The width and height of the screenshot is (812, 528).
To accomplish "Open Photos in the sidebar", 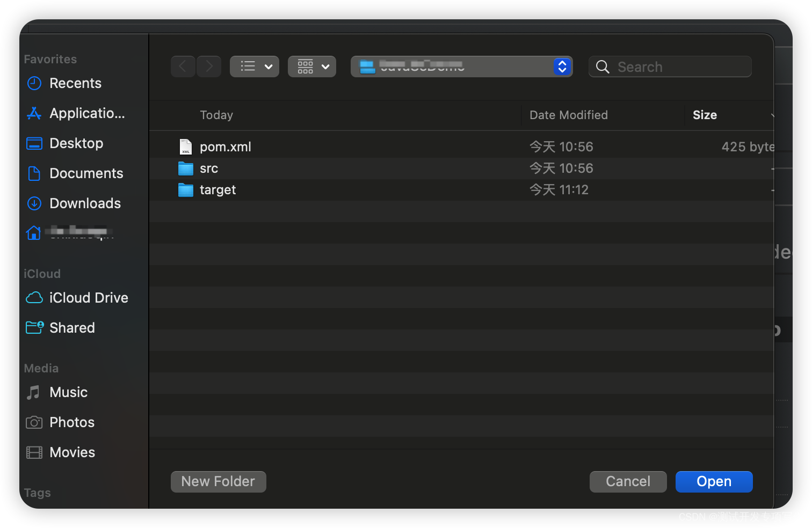I will tap(72, 422).
